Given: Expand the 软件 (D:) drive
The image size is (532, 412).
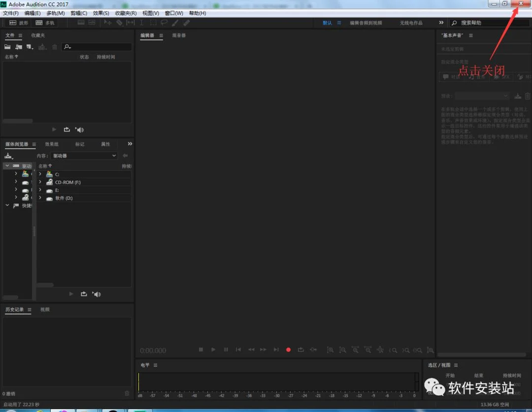Looking at the screenshot, I should (x=40, y=198).
